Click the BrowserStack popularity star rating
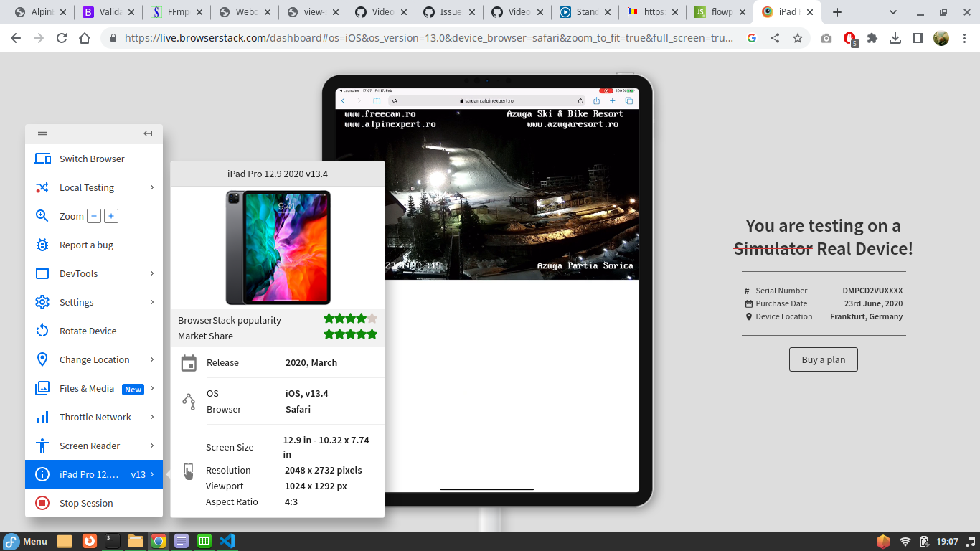 point(350,319)
